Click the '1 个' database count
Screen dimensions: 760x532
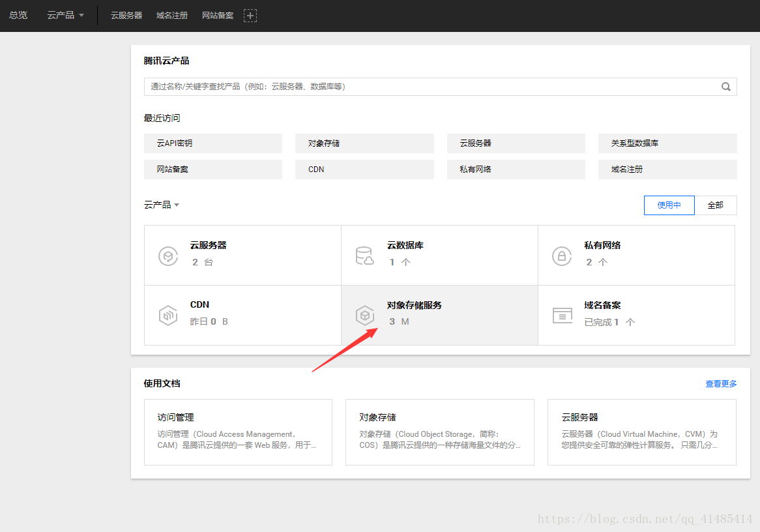400,262
